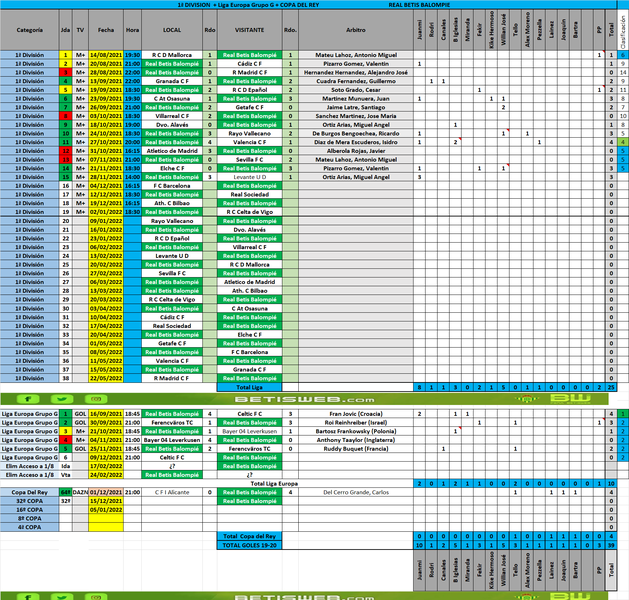This screenshot has height=600, width=629.
Task: Open the Facebook icon in the middle Betisweb banner
Action: [x=28, y=399]
